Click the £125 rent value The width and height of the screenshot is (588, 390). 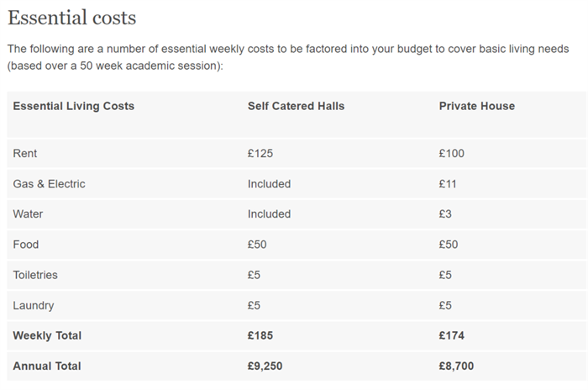point(260,154)
